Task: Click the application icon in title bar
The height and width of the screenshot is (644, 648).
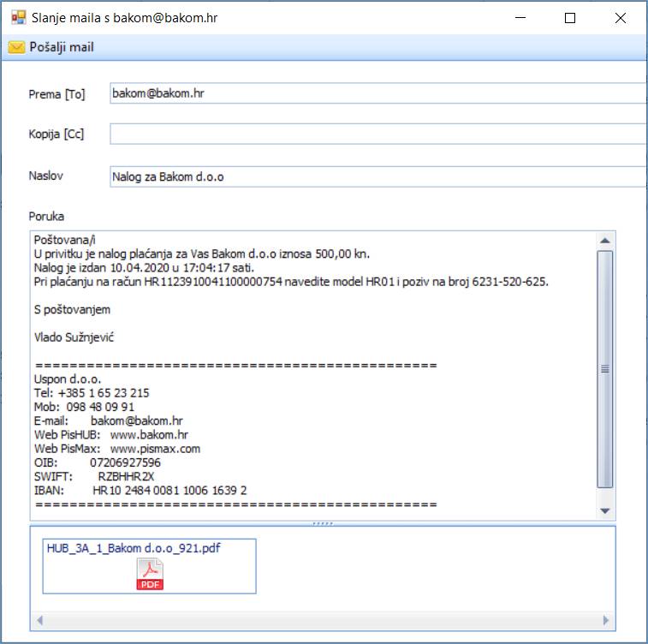Action: click(x=19, y=18)
